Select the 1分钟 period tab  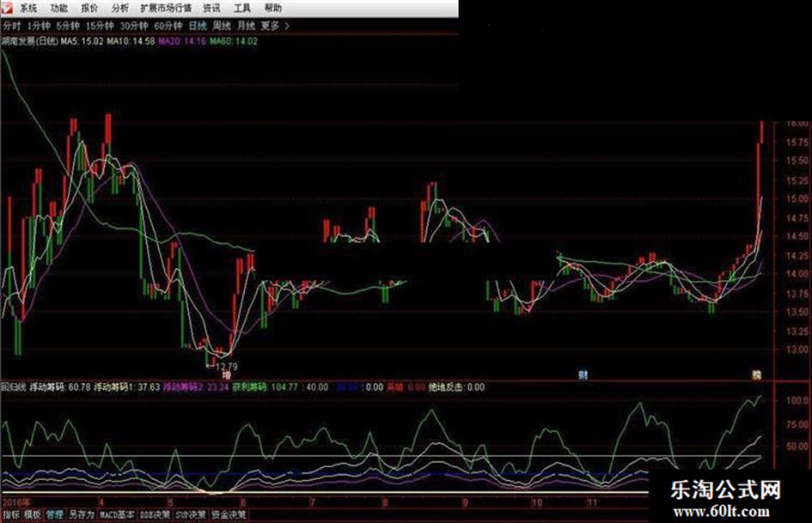pos(39,26)
